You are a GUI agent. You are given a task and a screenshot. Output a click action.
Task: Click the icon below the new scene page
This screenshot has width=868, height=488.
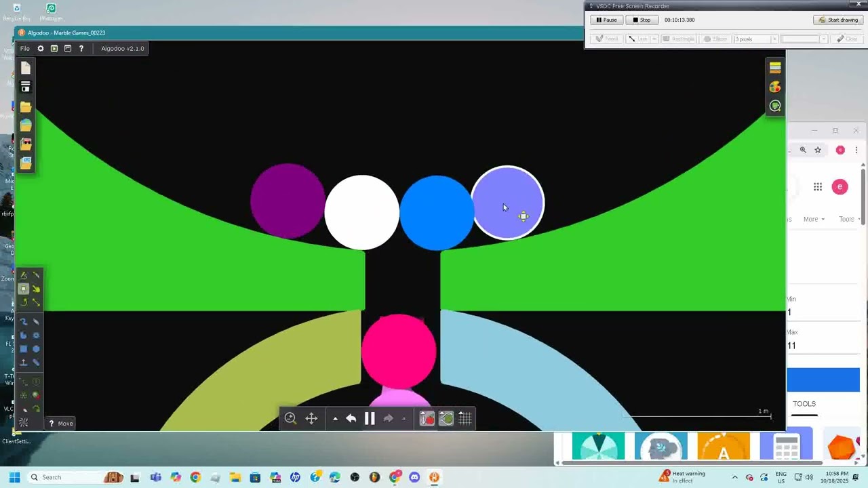(26, 87)
